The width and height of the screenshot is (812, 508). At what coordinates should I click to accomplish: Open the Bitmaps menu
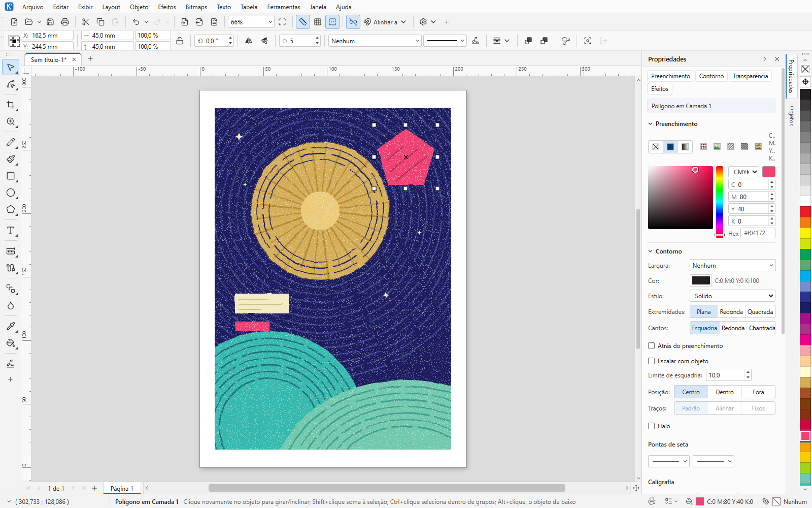click(x=196, y=7)
